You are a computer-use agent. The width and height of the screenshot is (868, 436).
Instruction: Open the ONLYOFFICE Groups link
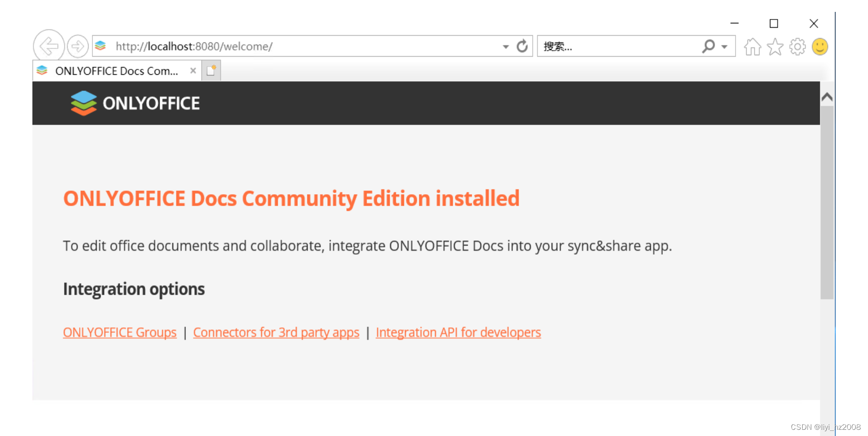(120, 332)
